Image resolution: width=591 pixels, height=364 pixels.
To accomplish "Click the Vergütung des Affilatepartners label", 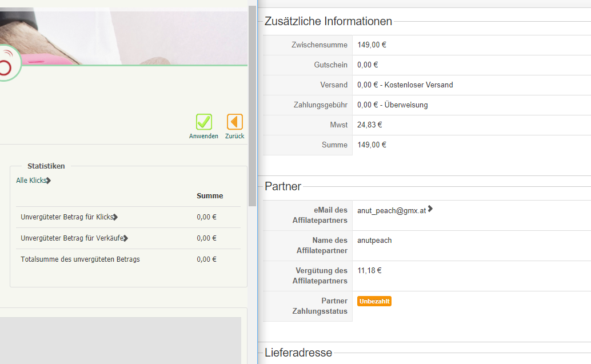I will coord(320,276).
